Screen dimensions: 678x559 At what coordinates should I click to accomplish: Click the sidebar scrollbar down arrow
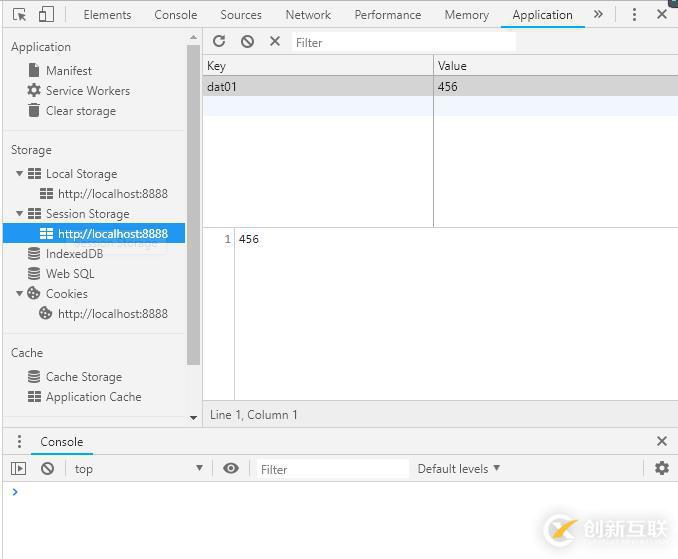pyautogui.click(x=193, y=418)
